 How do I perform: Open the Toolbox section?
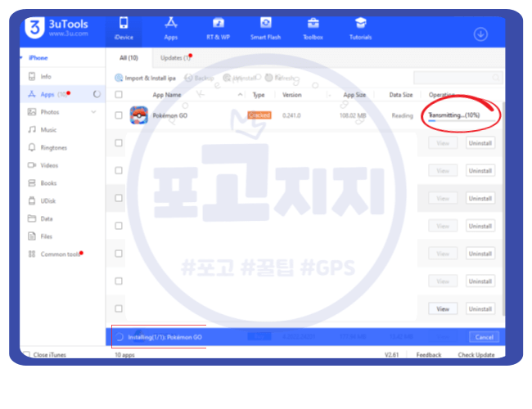tap(313, 29)
